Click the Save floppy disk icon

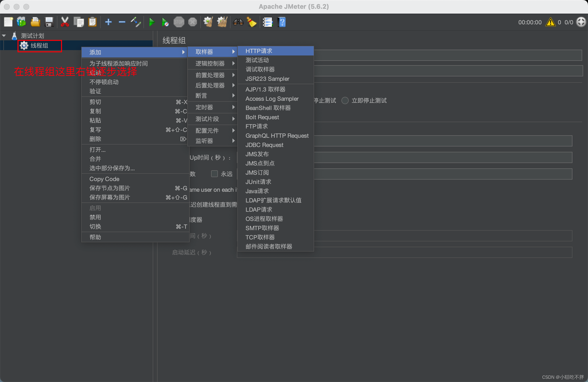click(49, 22)
